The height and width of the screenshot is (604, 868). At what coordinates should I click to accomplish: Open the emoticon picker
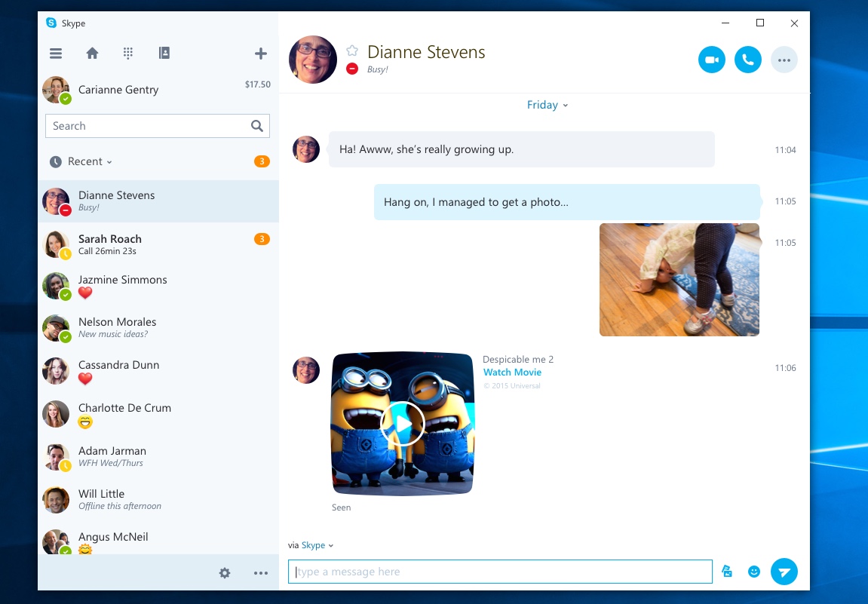coord(754,572)
